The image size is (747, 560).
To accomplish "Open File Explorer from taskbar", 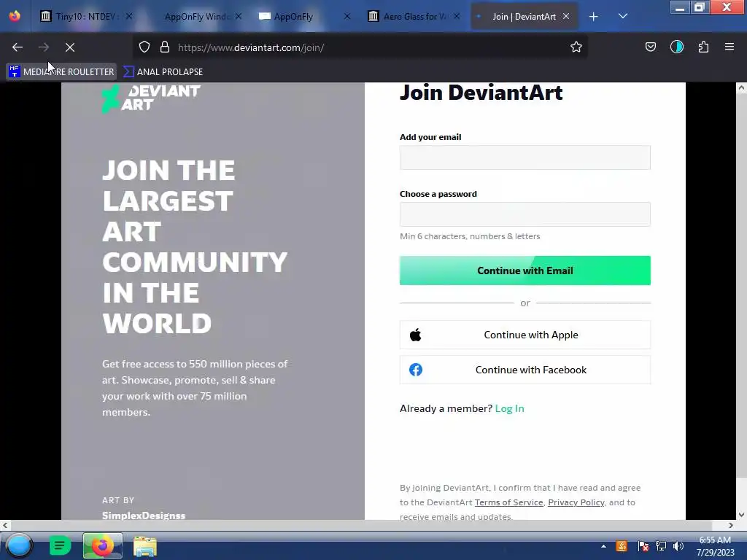I will click(145, 546).
